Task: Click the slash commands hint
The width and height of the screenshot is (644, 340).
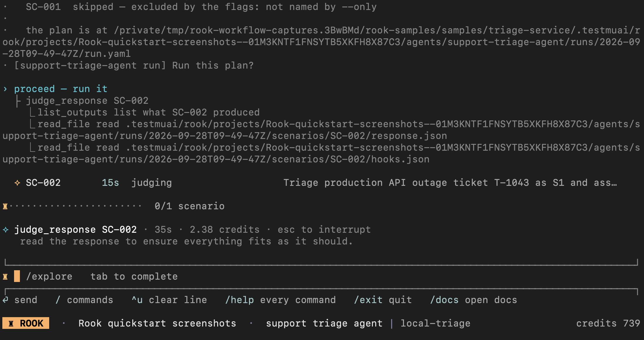Action: (x=84, y=300)
